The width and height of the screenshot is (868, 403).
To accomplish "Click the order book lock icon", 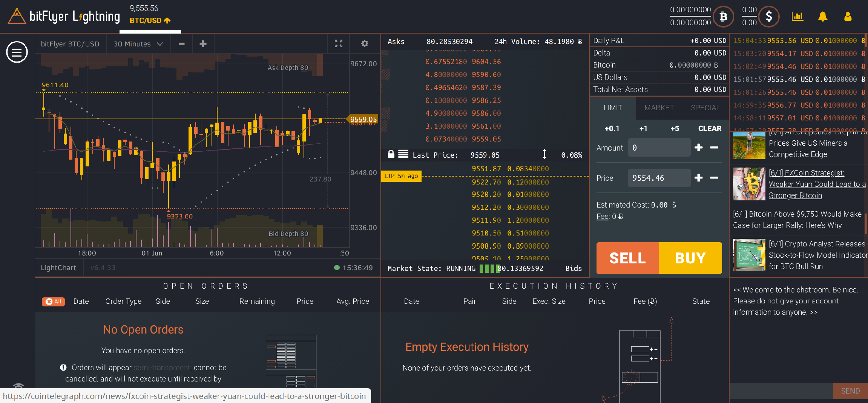I will click(391, 154).
